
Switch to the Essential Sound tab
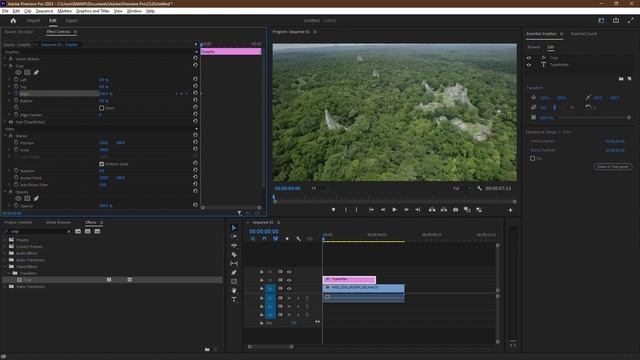coord(583,34)
